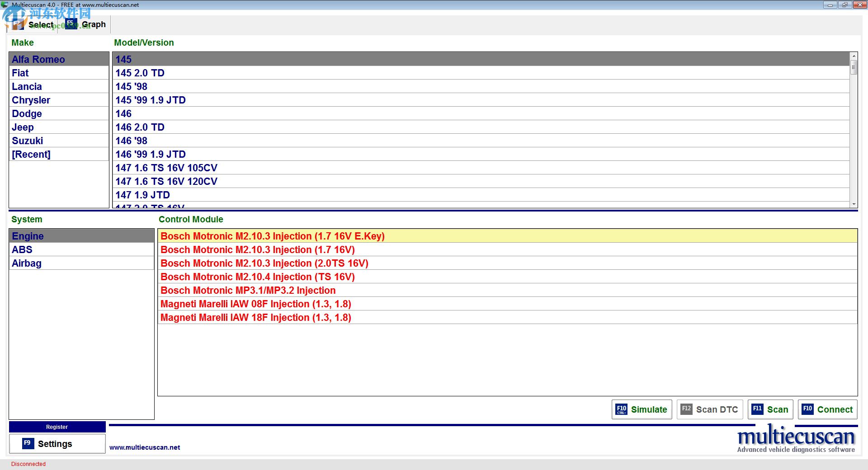Open Settings

pos(57,444)
